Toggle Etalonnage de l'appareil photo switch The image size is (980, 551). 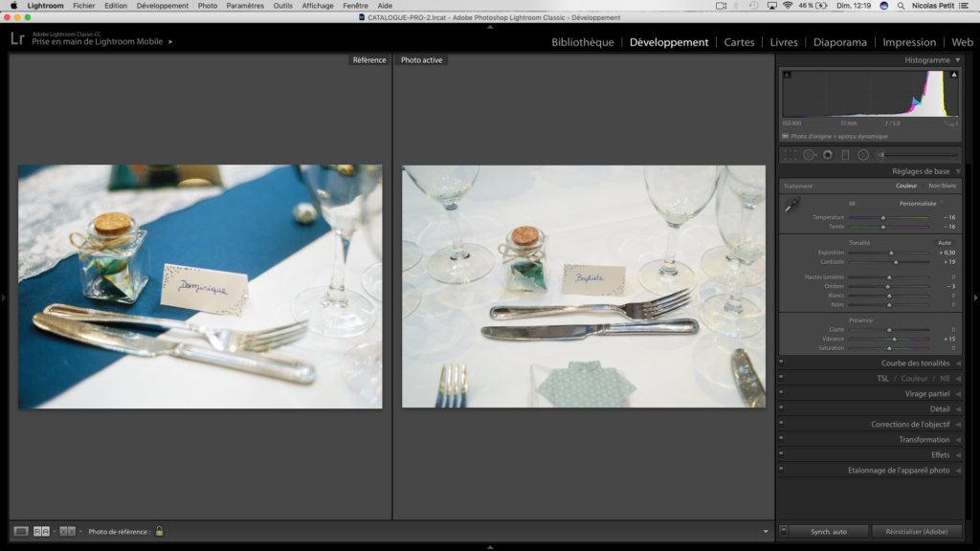click(781, 470)
